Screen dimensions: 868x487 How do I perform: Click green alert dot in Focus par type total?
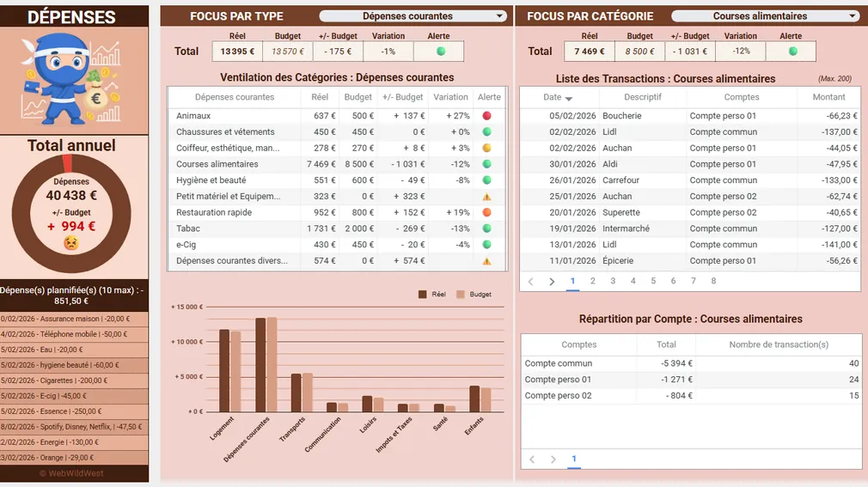pos(441,52)
